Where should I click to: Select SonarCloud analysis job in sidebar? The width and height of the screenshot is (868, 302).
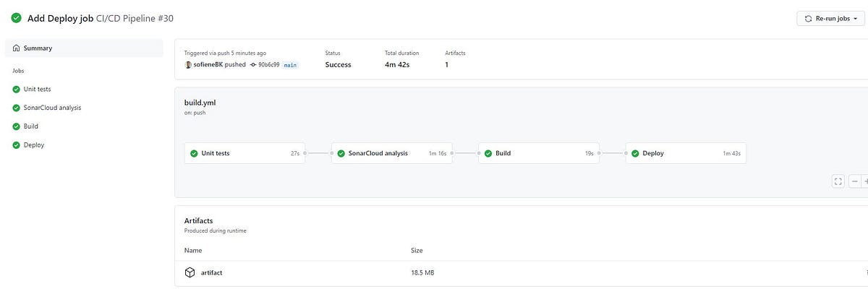coord(84,108)
